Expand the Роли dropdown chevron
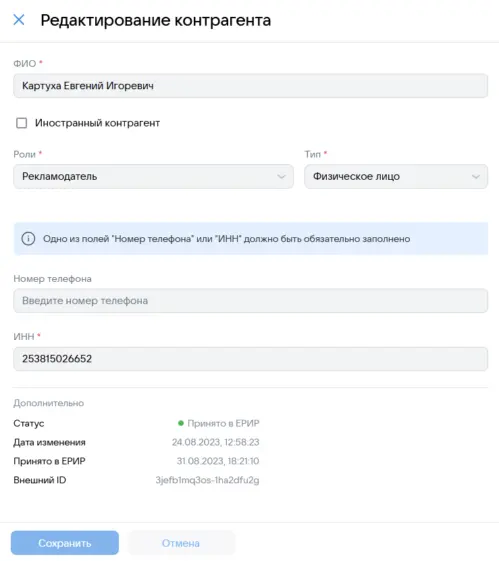Viewport: 499px width, 561px height. click(x=282, y=176)
